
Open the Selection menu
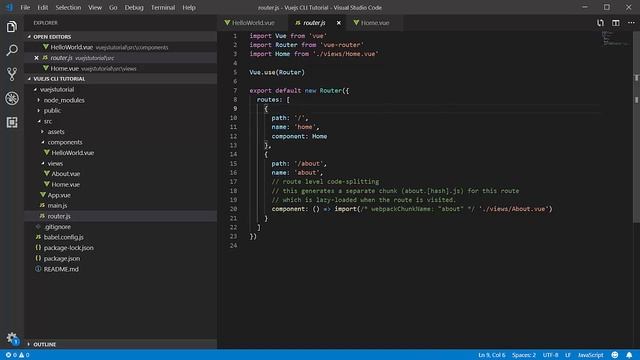[x=68, y=7]
